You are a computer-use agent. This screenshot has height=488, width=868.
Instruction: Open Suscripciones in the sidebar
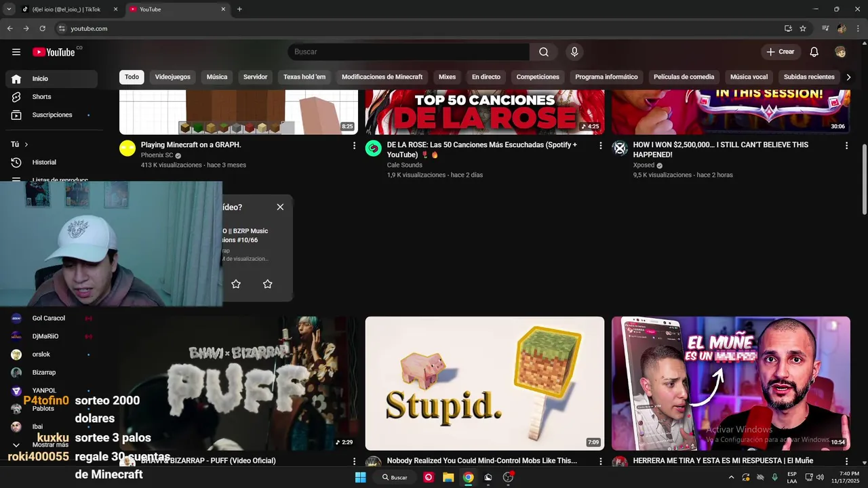pos(52,115)
